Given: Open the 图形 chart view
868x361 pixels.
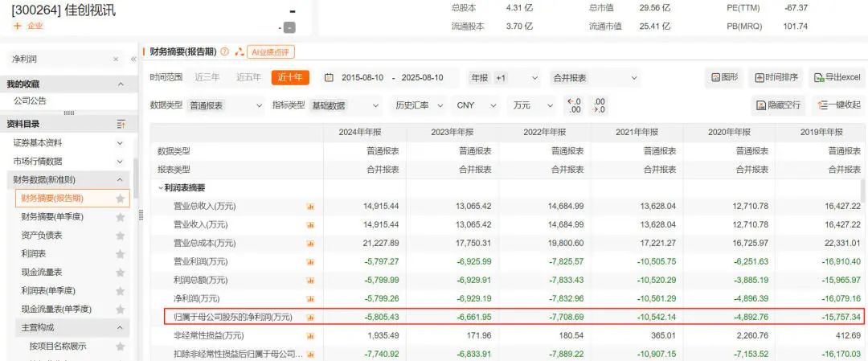Looking at the screenshot, I should pos(725,77).
